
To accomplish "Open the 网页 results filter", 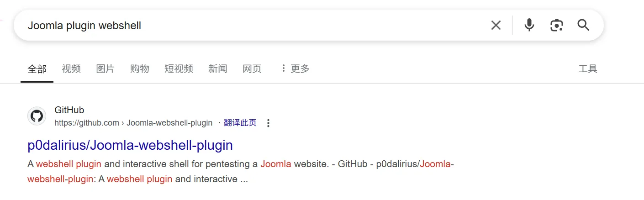I will (x=252, y=68).
